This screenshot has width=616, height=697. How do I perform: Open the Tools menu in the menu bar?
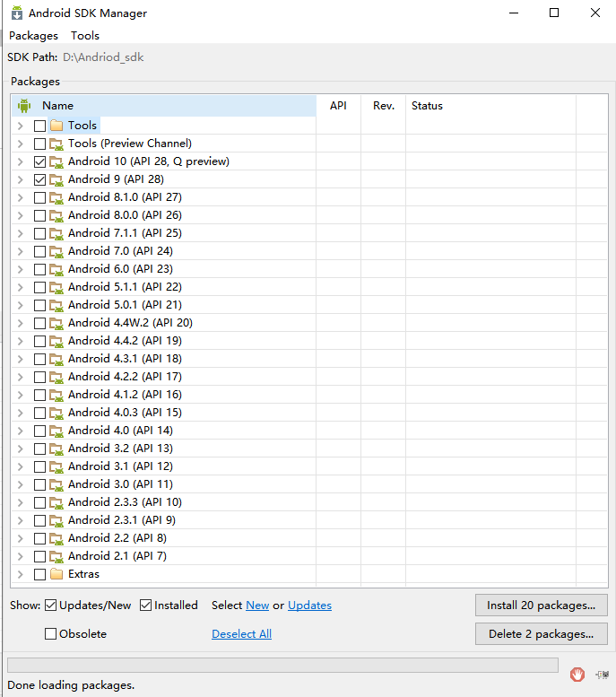[85, 36]
